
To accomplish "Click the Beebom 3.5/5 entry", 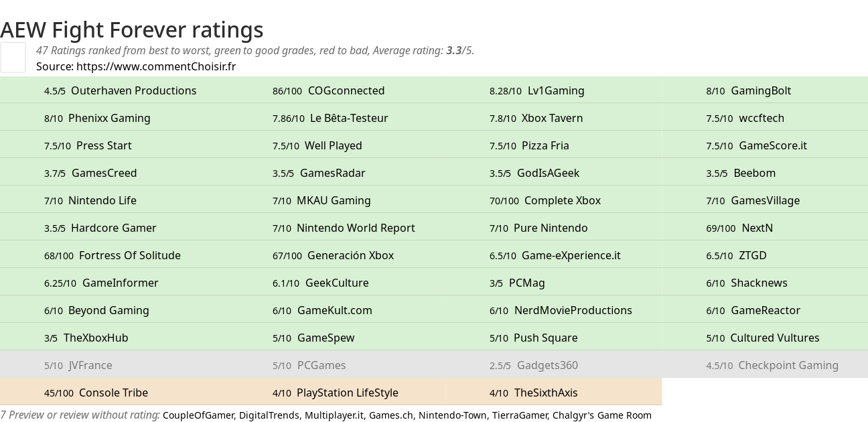I will tap(741, 173).
